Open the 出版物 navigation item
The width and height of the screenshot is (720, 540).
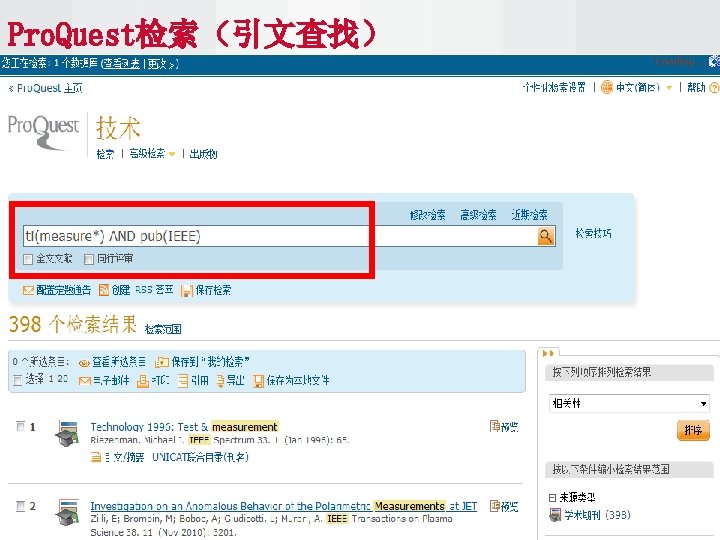point(203,154)
